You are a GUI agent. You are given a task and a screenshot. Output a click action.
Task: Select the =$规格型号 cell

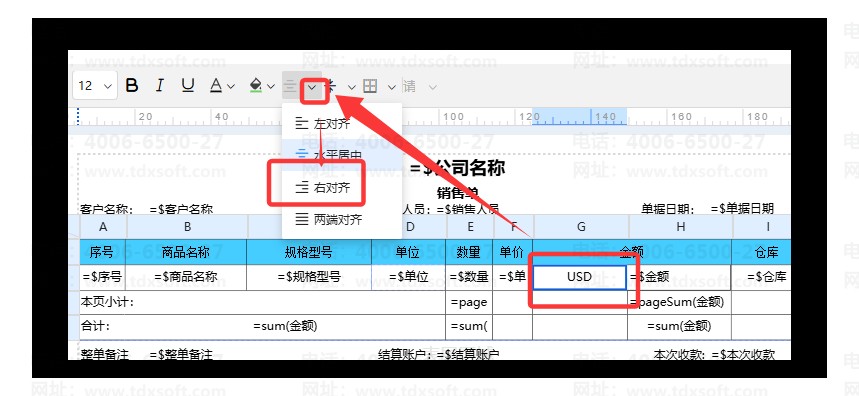tap(308, 277)
